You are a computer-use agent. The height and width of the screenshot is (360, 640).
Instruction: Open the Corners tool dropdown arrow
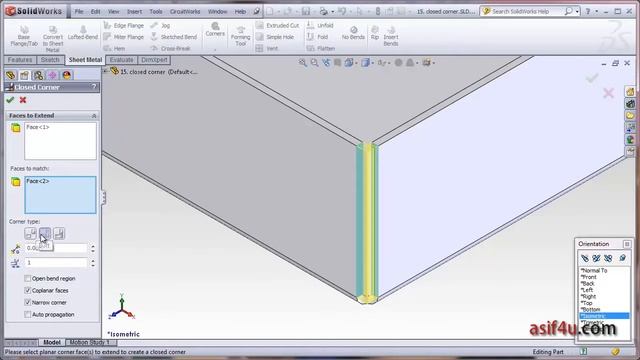pyautogui.click(x=215, y=49)
